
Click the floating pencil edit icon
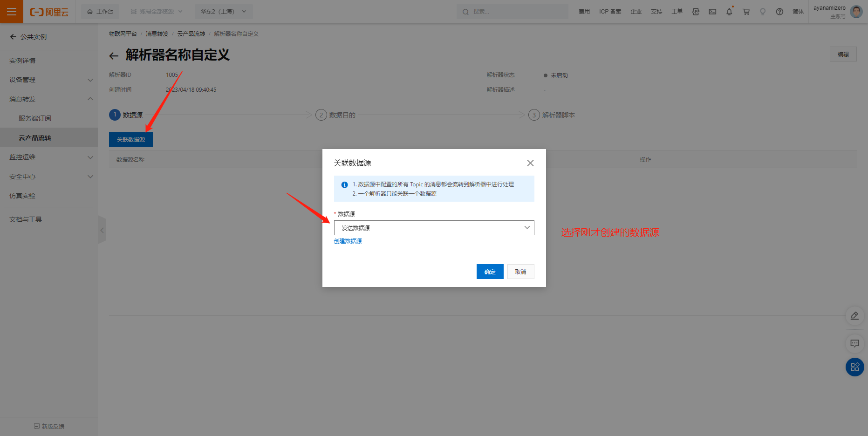pos(854,316)
